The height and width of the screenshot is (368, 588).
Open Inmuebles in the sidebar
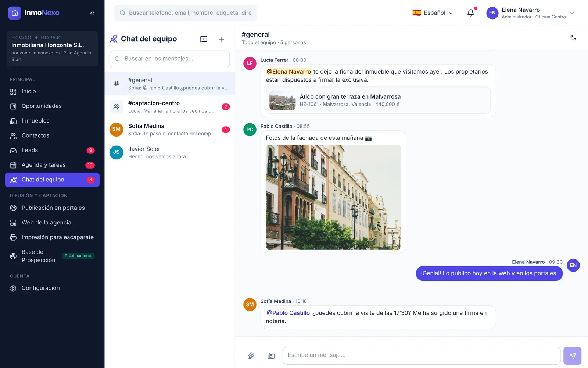click(x=52, y=121)
